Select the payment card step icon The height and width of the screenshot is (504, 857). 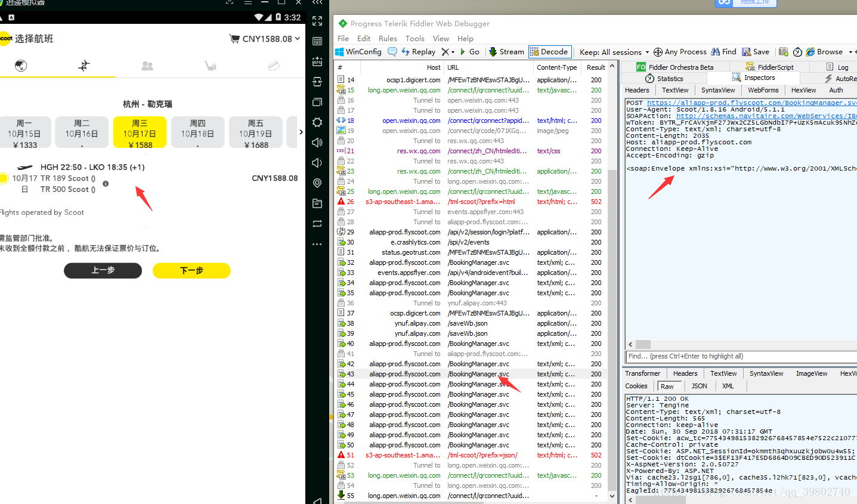pyautogui.click(x=274, y=66)
